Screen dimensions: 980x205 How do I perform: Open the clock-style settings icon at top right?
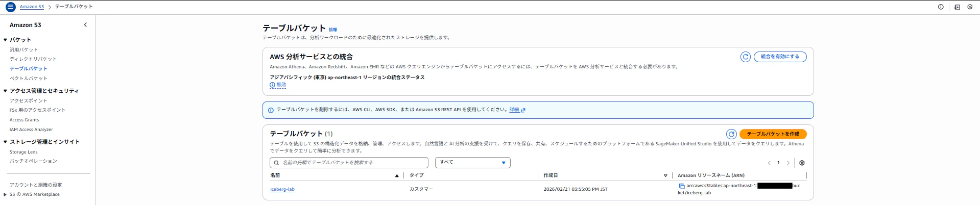point(970,7)
